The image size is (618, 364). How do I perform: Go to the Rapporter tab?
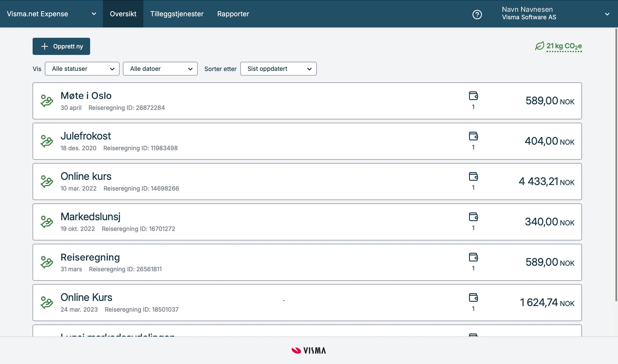tap(233, 14)
